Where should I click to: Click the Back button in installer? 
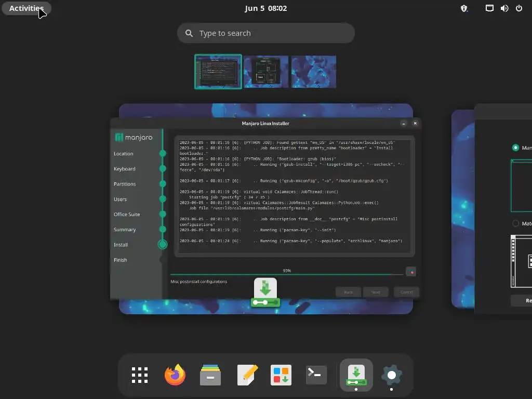coord(349,292)
